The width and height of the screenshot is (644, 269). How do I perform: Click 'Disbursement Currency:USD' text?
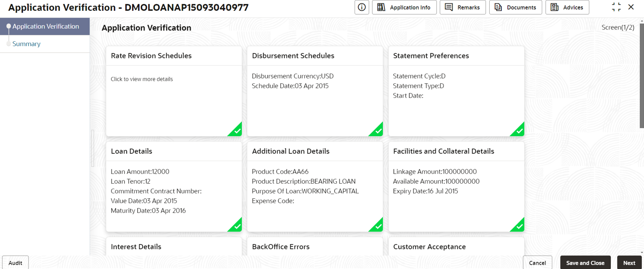pos(292,76)
